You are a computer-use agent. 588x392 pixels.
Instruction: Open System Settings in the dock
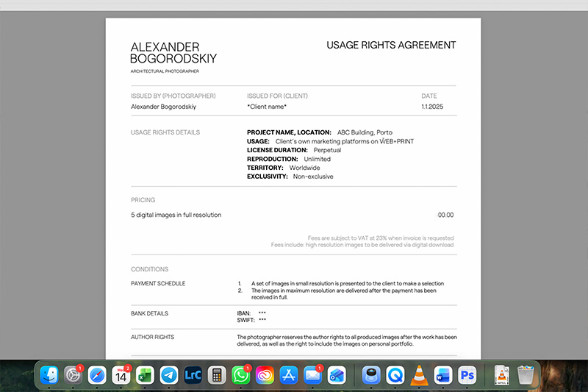73,376
